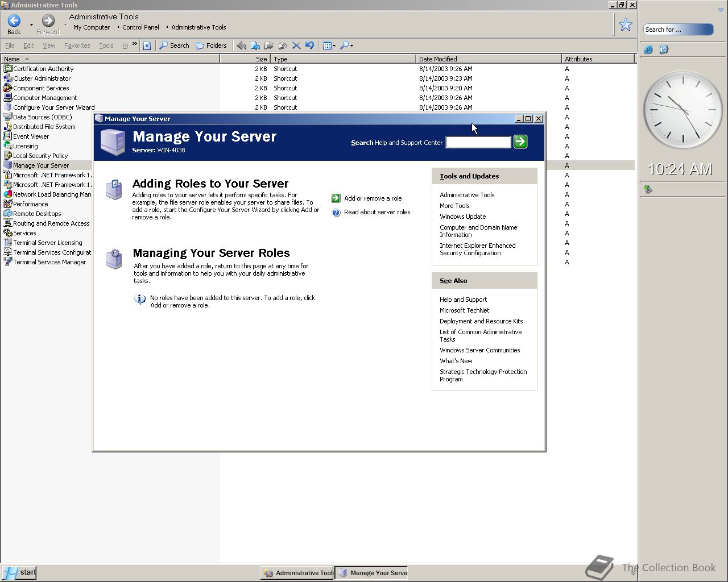Open the magnifier search dropdown in toolbar
Viewport: 728px width, 582px height.
[x=346, y=45]
